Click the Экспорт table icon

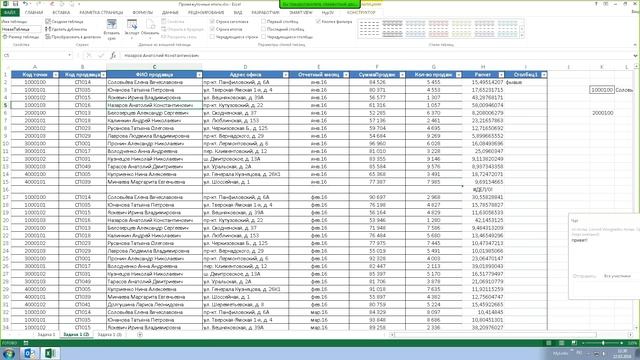click(x=132, y=24)
